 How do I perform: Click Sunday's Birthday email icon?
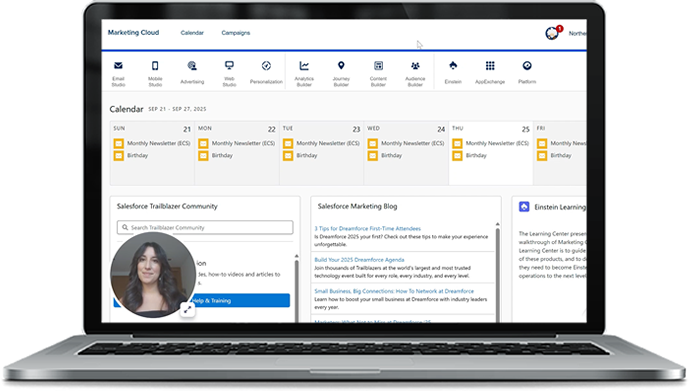[119, 156]
